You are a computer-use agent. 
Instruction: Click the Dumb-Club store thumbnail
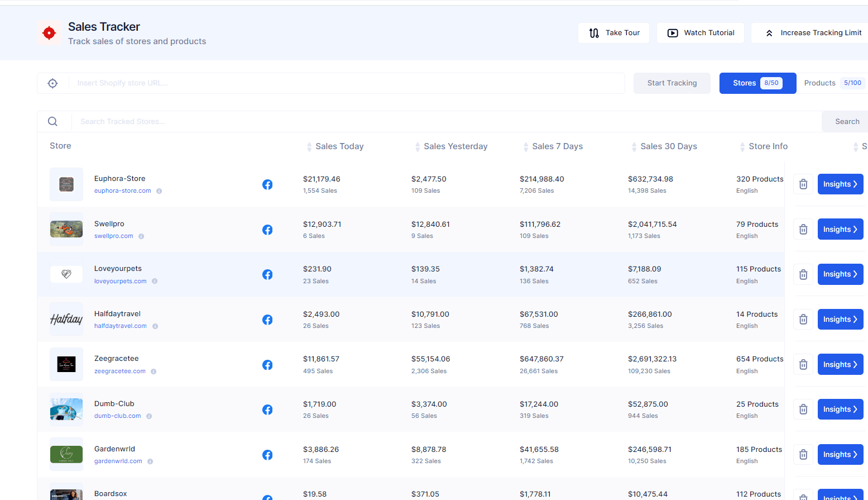(66, 409)
